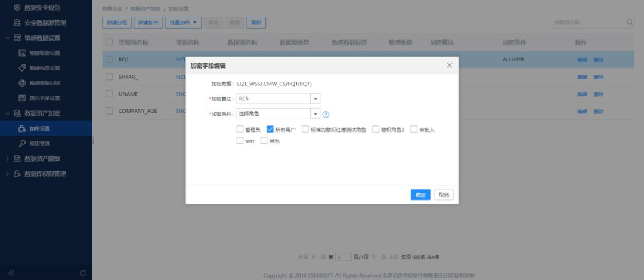
Task: Select 黑名单设置 menu item
Action: (45, 98)
